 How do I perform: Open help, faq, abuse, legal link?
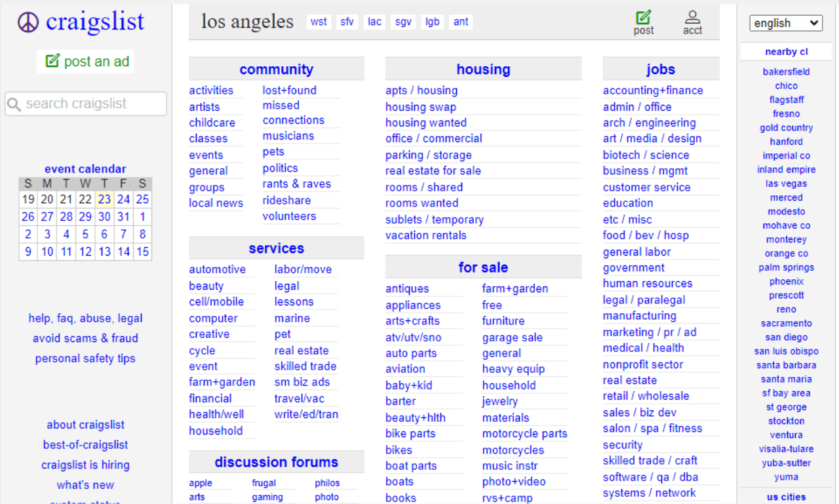(85, 319)
